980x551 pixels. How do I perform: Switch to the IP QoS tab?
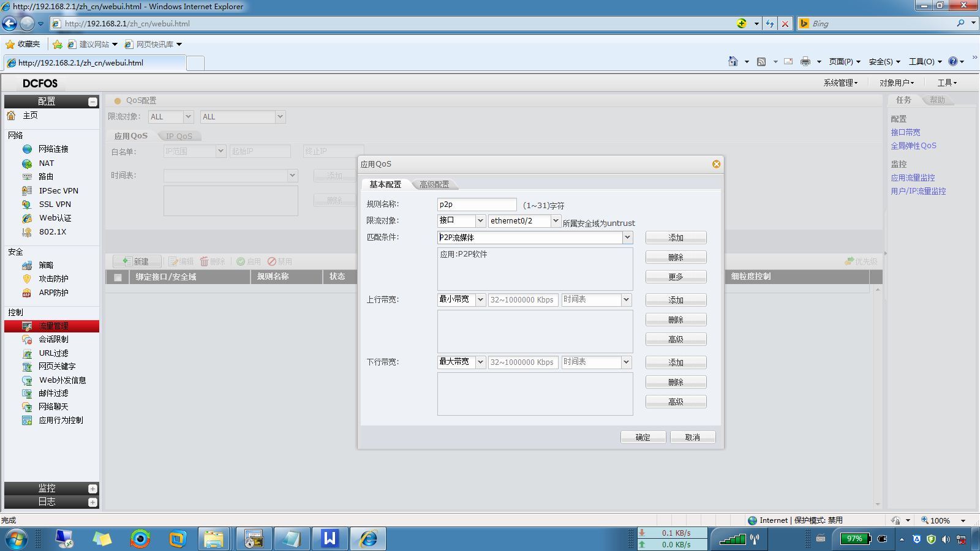click(x=179, y=136)
